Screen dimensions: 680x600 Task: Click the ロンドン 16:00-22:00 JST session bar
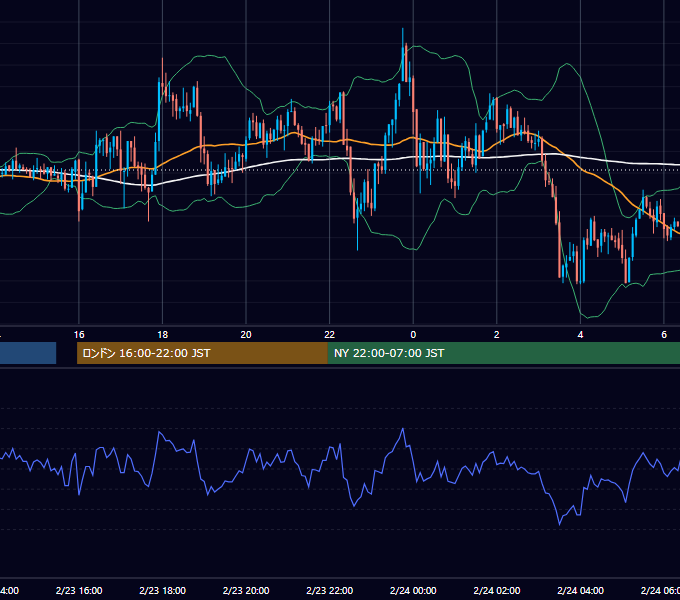[202, 353]
